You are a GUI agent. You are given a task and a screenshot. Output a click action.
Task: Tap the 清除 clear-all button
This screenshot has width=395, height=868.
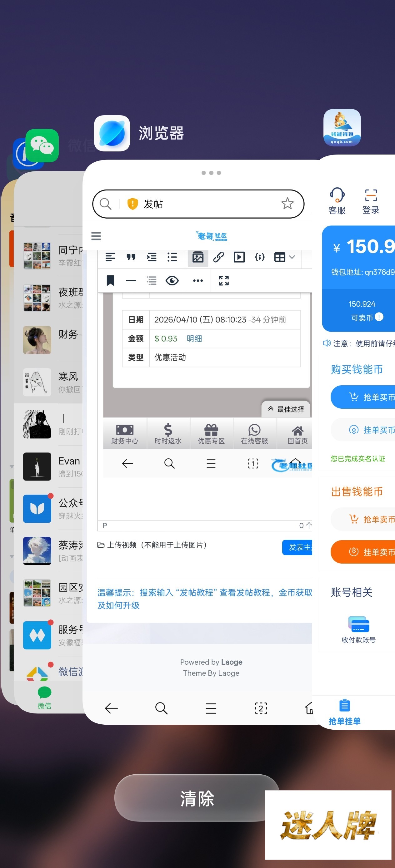(197, 798)
